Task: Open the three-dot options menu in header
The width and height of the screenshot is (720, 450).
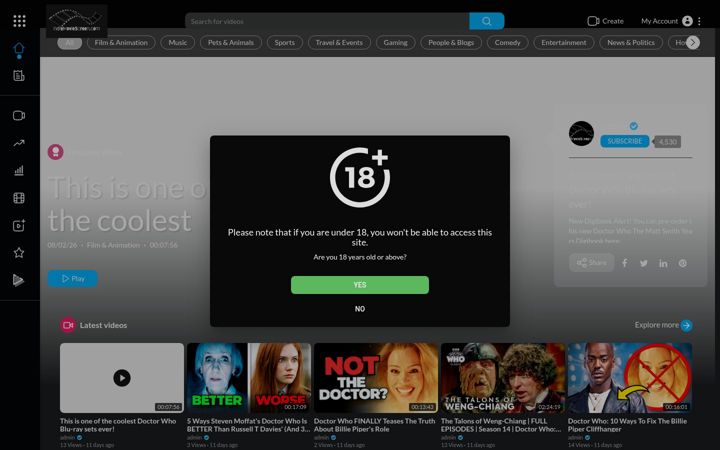Action: 699,21
